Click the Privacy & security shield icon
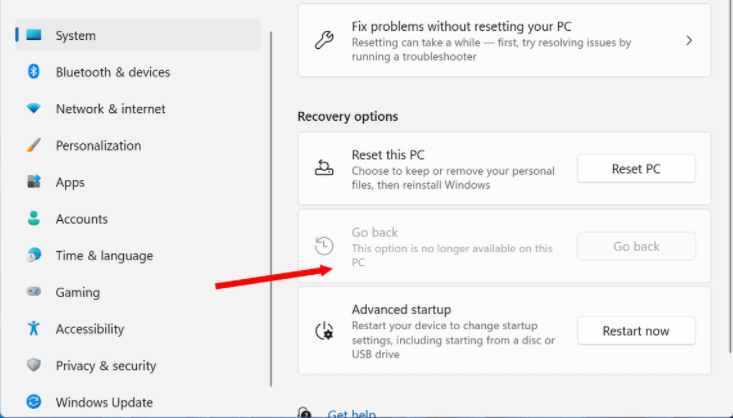The height and width of the screenshot is (418, 733). pos(34,365)
